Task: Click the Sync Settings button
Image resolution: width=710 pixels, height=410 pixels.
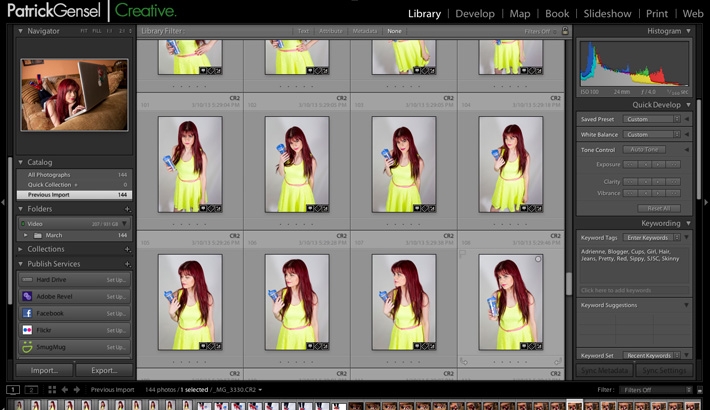Action: pos(664,371)
